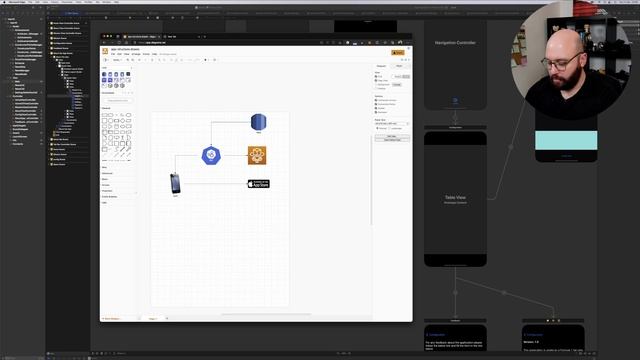Click Zoom Out in draw.io toolbar
The image size is (640, 360).
133,60
